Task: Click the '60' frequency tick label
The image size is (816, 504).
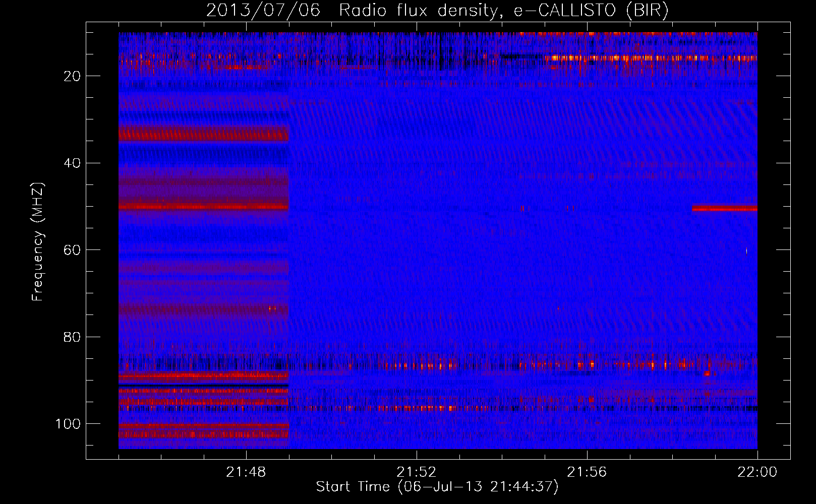Action: pos(73,250)
